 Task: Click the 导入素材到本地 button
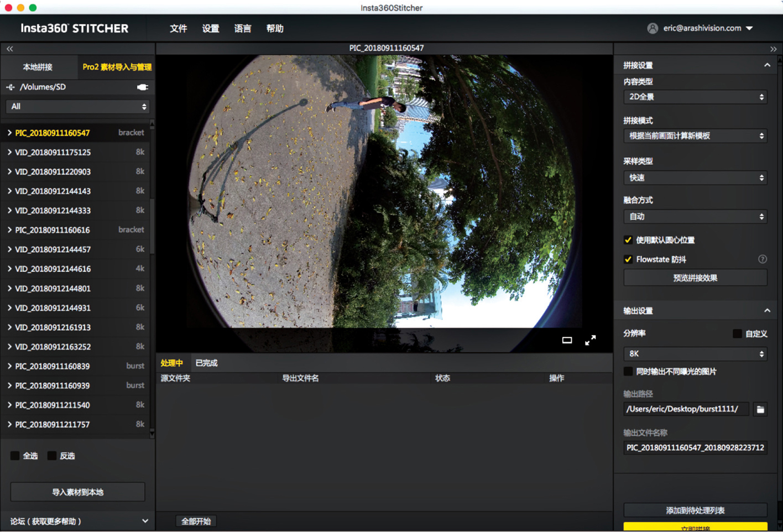click(x=78, y=492)
